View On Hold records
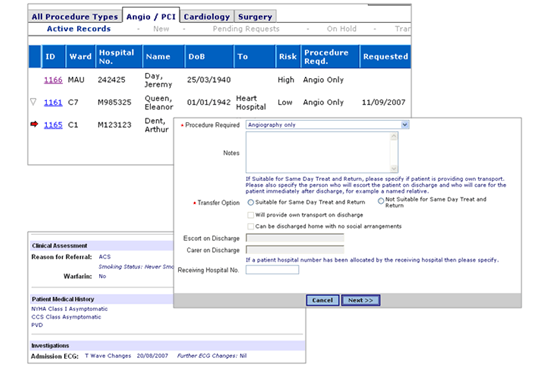 (x=341, y=29)
